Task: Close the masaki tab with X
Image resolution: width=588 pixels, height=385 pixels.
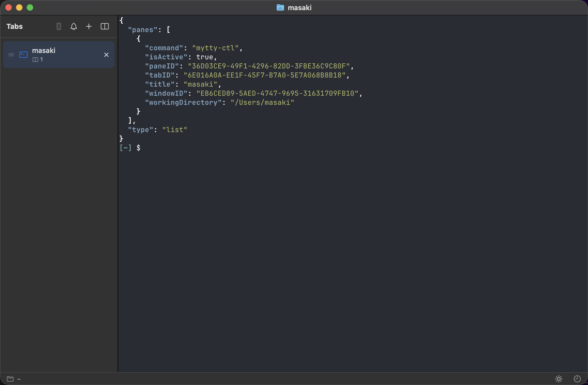Action: pos(106,55)
